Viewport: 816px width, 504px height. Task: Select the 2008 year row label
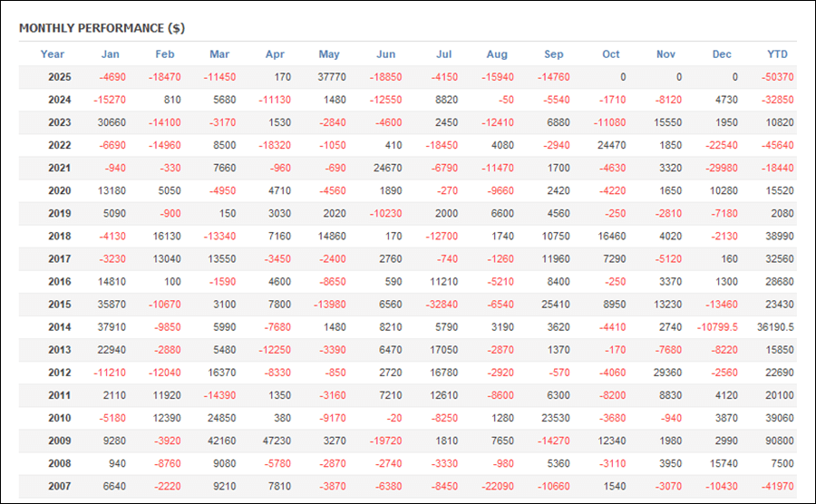[x=59, y=463]
